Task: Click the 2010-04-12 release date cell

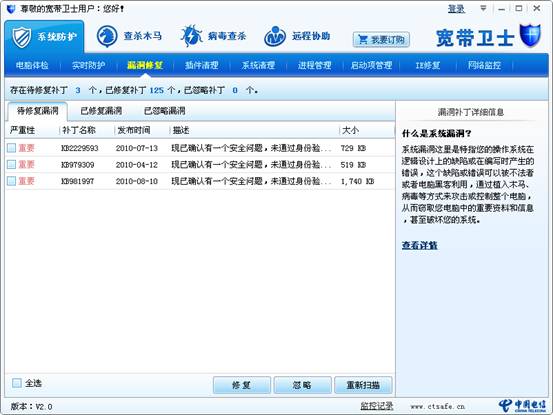Action: [x=137, y=165]
